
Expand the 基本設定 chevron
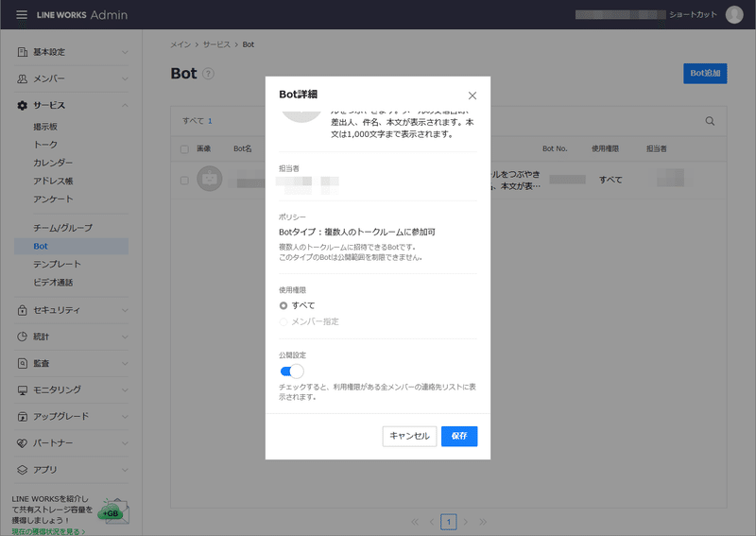coord(125,52)
